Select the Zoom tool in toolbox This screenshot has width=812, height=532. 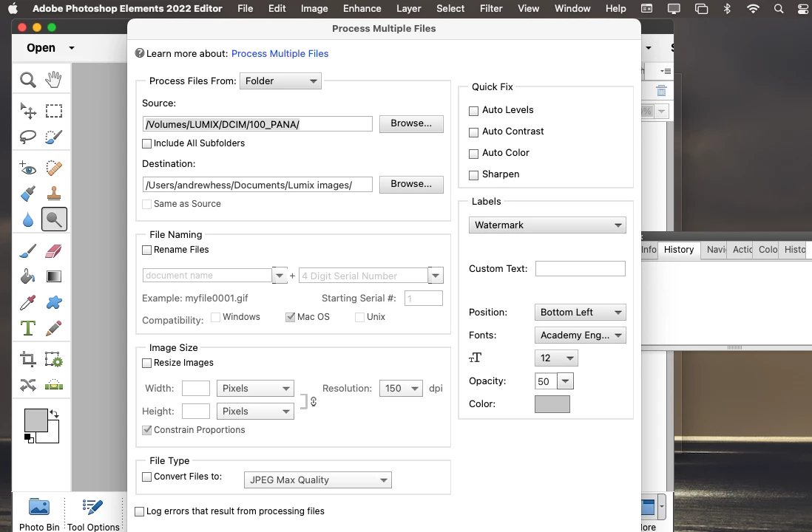[x=28, y=80]
